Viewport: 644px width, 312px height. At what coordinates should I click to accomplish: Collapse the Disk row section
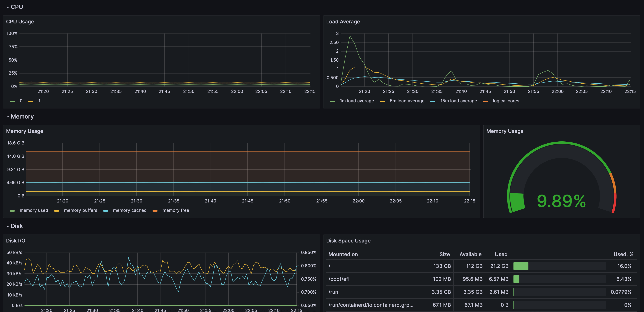click(x=15, y=226)
